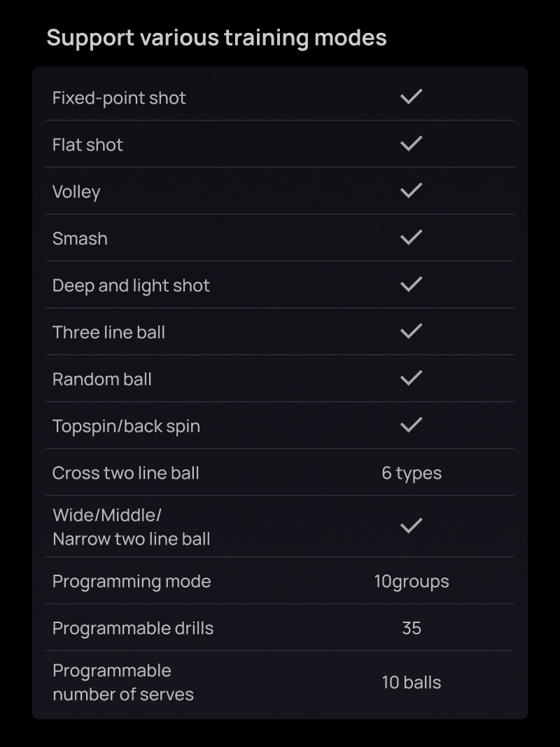Click the "10groups" Programming mode value

click(x=412, y=581)
